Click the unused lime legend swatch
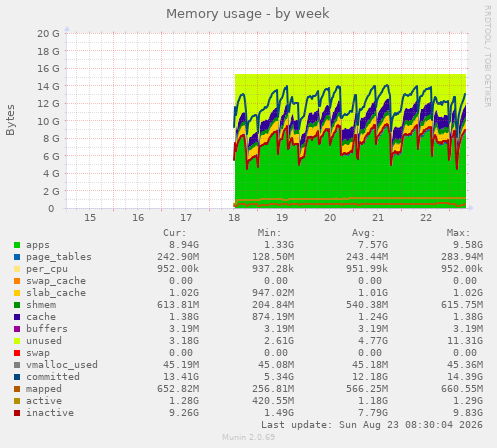 point(17,341)
